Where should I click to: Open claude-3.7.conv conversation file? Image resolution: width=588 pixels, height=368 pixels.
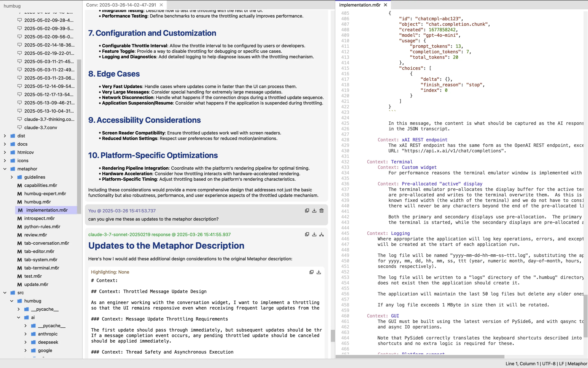[x=41, y=128]
